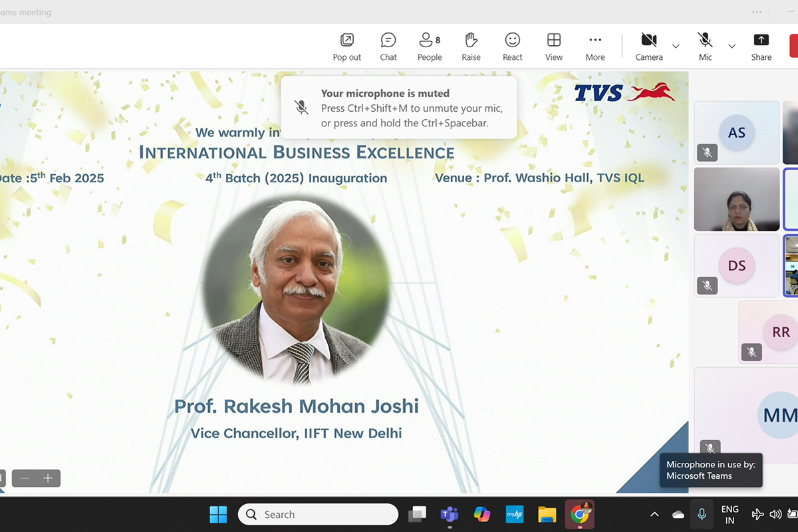Image resolution: width=798 pixels, height=532 pixels.
Task: Select the AS participant tile
Action: point(736,132)
